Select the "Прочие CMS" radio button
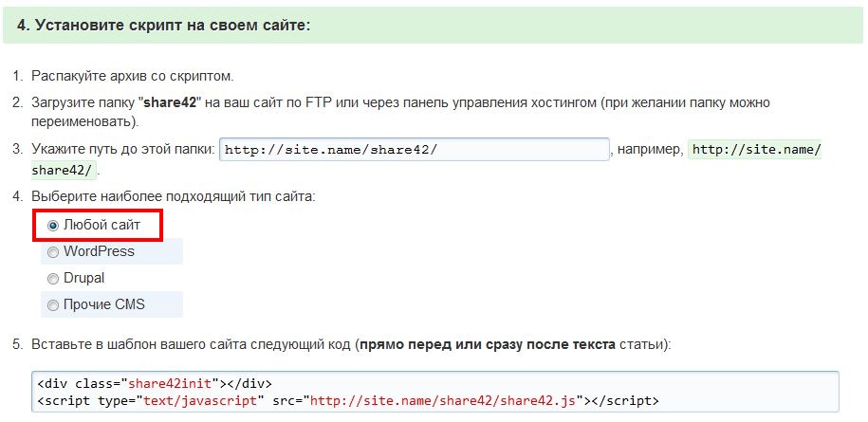The height and width of the screenshot is (422, 868). click(x=53, y=305)
